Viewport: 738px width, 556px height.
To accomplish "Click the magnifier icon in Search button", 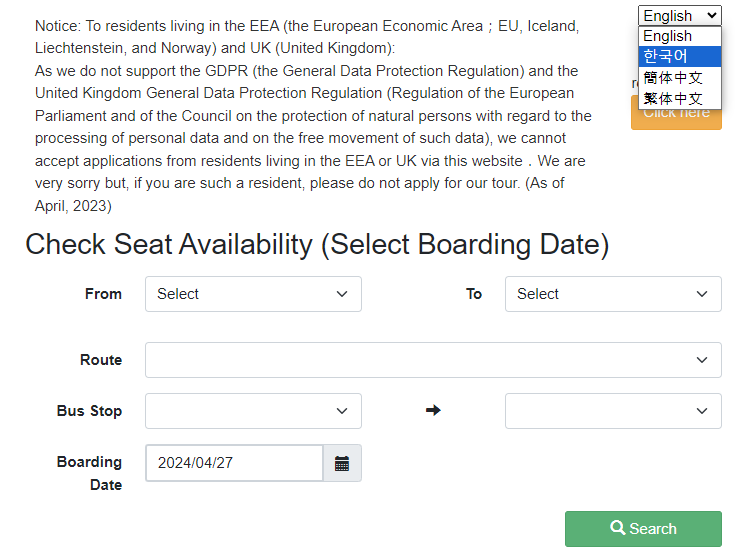I will coord(618,528).
